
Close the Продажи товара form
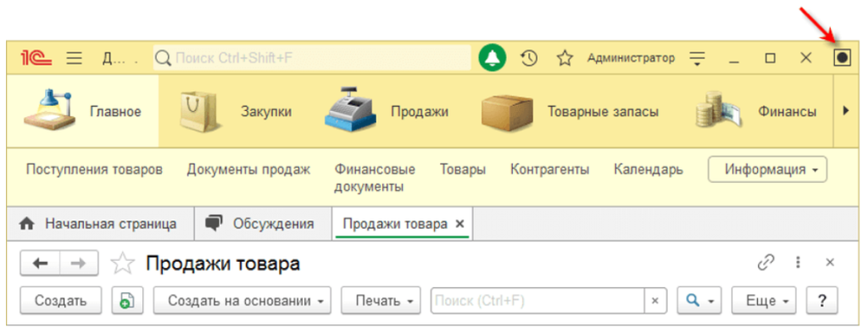[x=830, y=263]
